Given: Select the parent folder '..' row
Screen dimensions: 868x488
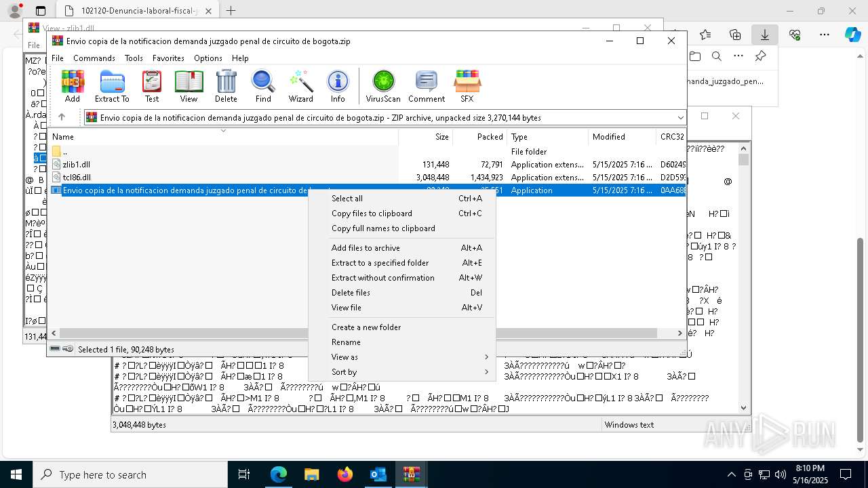Looking at the screenshot, I should click(x=368, y=152).
